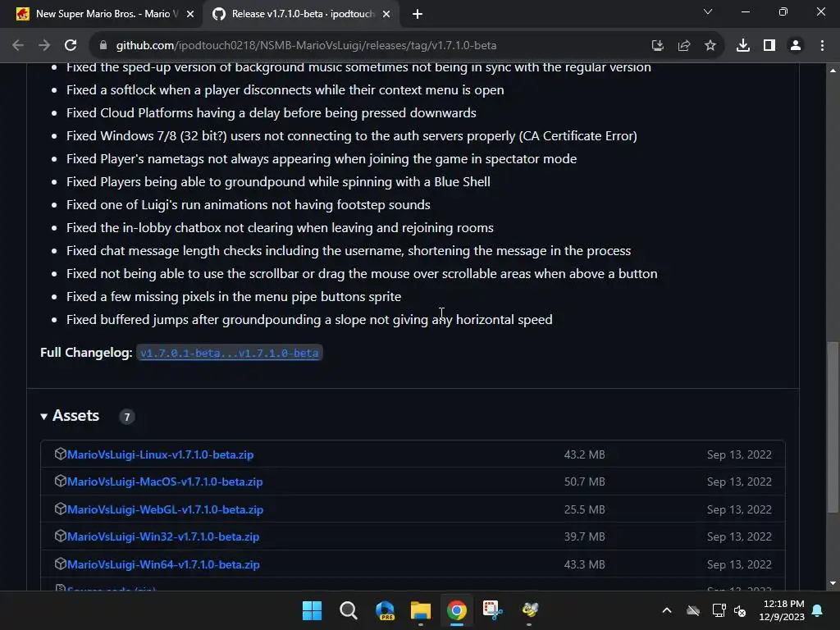
Task: Click Sep 13, 2022 date in Linux row
Action: click(739, 454)
